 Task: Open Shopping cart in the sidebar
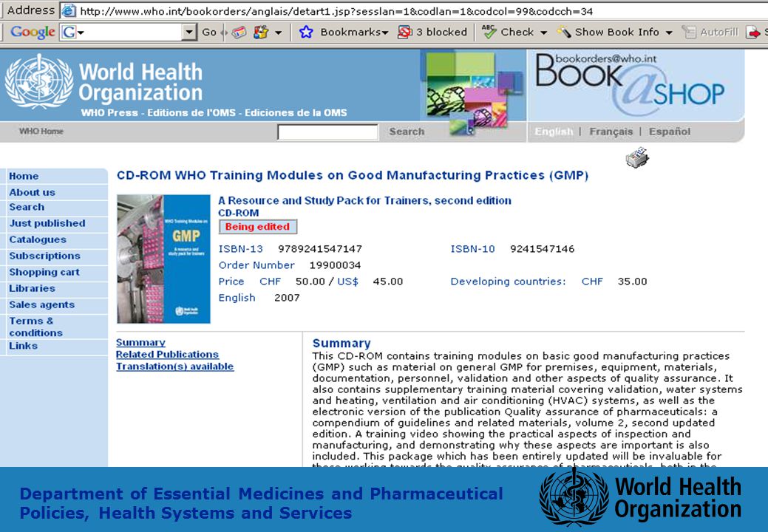coord(44,272)
